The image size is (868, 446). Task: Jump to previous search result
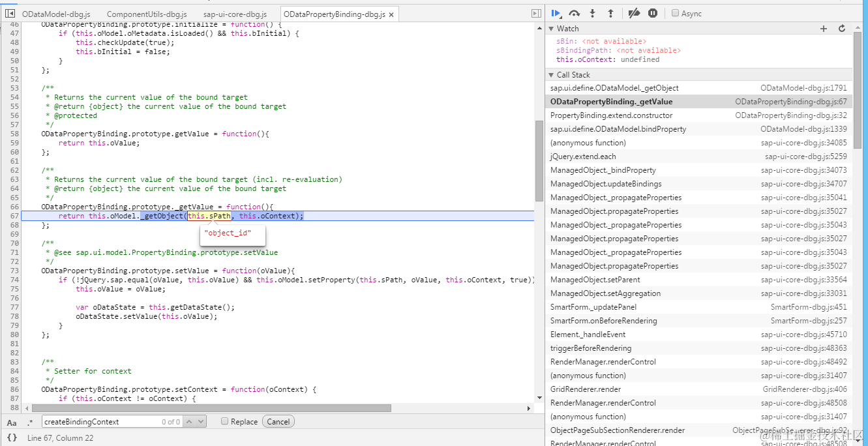pyautogui.click(x=189, y=422)
